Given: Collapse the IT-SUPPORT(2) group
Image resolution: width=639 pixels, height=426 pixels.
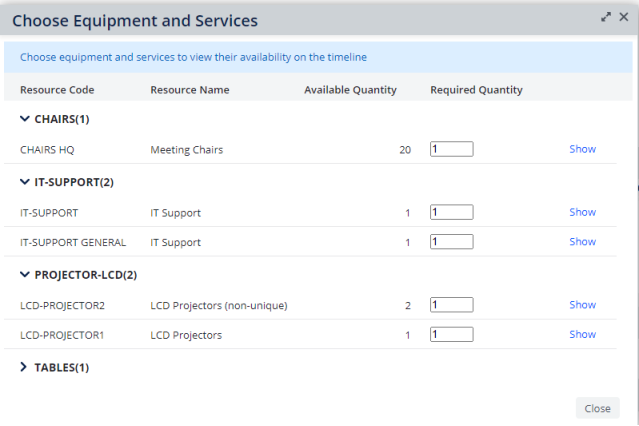Looking at the screenshot, I should tap(25, 182).
